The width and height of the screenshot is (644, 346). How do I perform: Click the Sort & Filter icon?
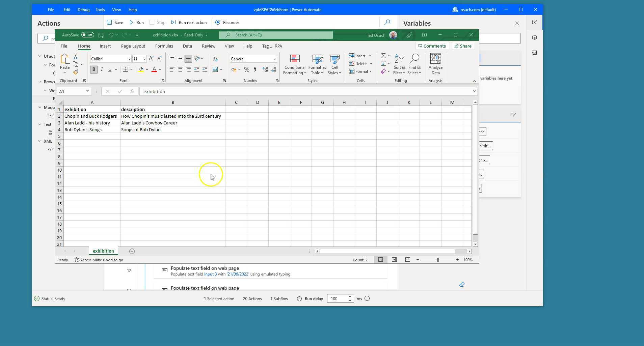click(399, 64)
